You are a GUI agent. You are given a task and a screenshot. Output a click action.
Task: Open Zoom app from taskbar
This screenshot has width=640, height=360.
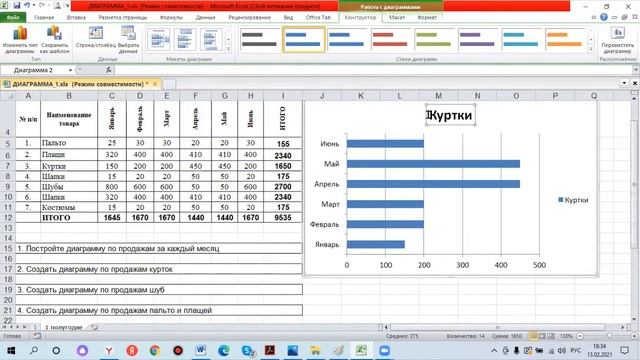point(384,351)
